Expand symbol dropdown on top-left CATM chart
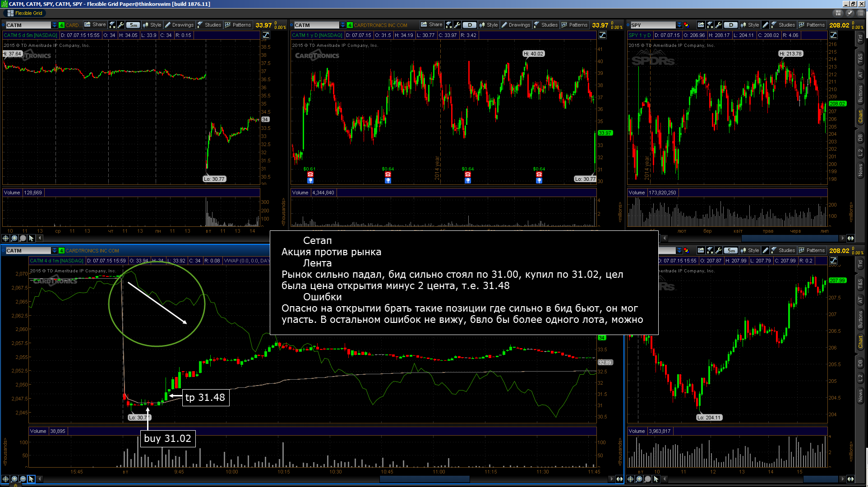 55,25
